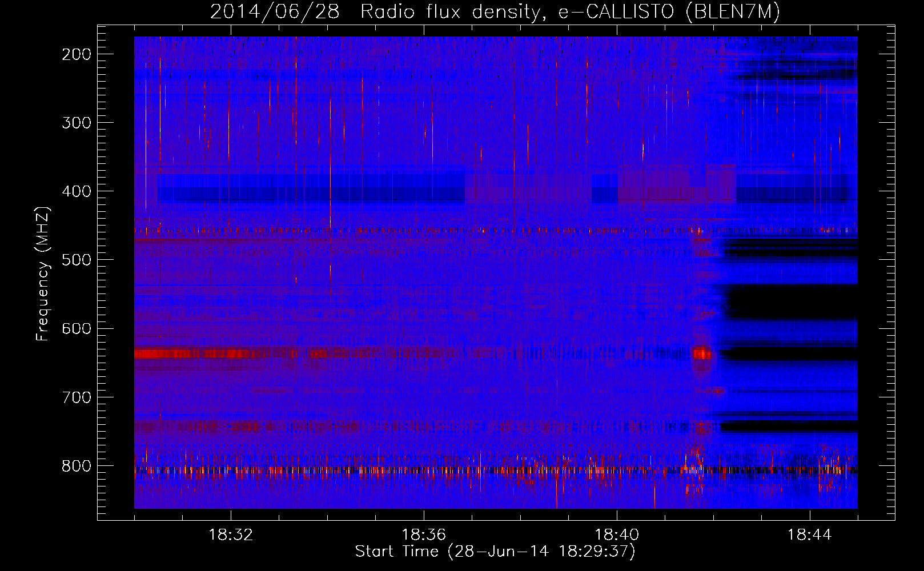
Task: Click the 200 frequency tick label
Action: 76,54
